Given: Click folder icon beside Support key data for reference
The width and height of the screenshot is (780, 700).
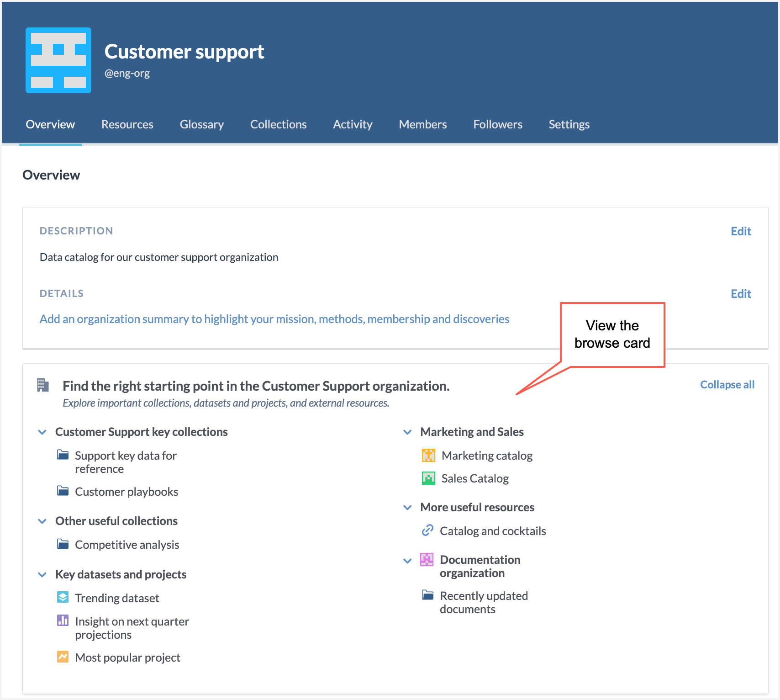Looking at the screenshot, I should pyautogui.click(x=63, y=455).
